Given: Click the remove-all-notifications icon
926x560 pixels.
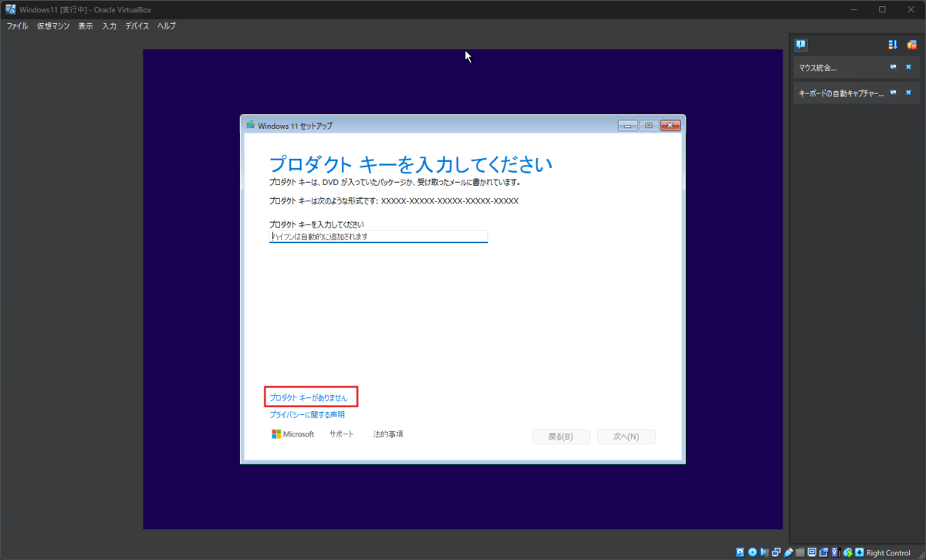Looking at the screenshot, I should click(911, 45).
